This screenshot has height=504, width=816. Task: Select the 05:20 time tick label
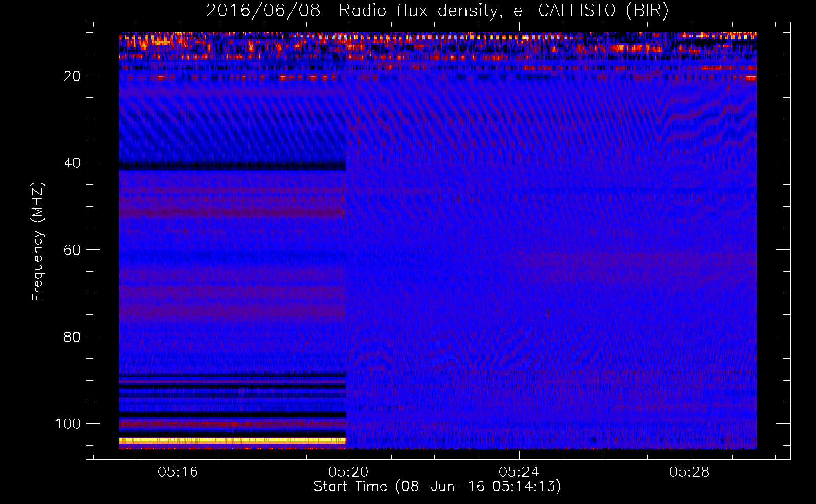click(348, 472)
